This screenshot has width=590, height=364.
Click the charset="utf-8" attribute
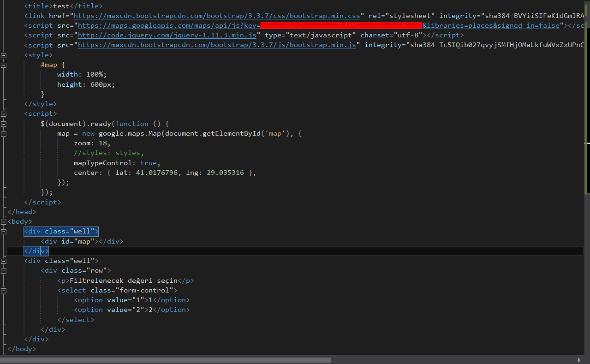(392, 35)
